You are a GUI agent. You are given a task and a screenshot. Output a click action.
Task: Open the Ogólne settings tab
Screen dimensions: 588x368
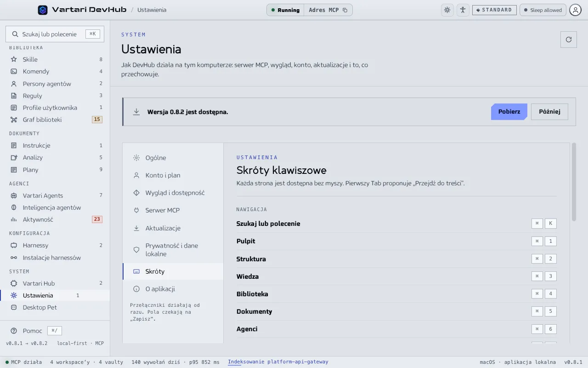tap(173, 158)
